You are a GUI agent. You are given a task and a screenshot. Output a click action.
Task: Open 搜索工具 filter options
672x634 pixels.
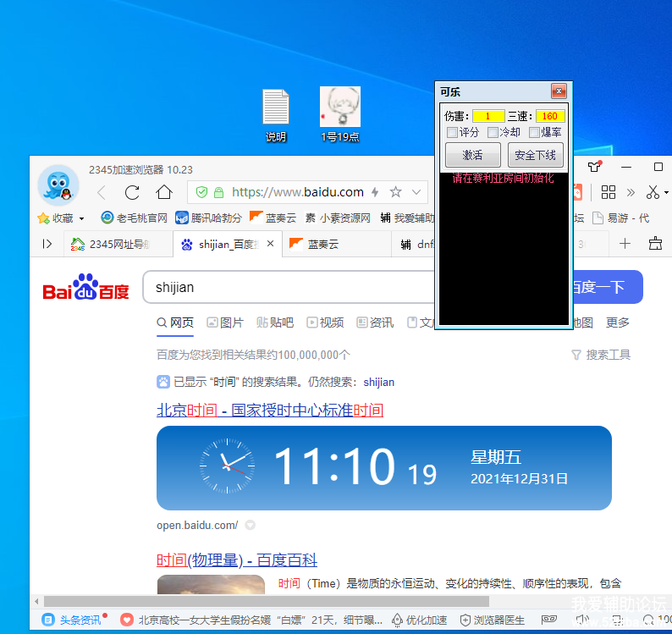[601, 355]
